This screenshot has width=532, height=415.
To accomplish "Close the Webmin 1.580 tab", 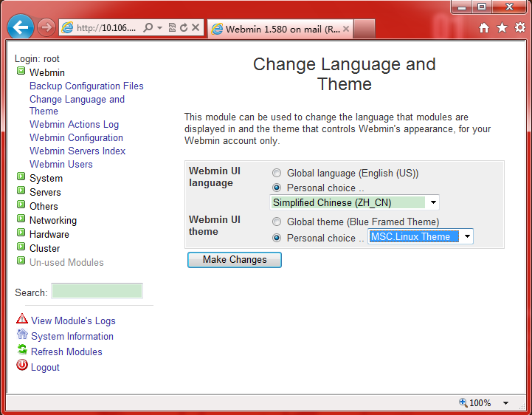I will pos(346,29).
